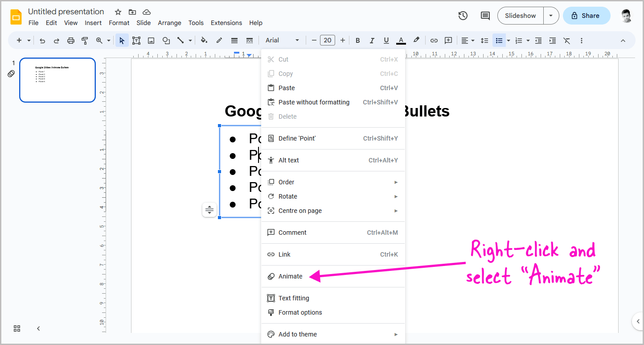Open the Add to theme submenu
Screen dimensions: 644x345
pos(333,334)
